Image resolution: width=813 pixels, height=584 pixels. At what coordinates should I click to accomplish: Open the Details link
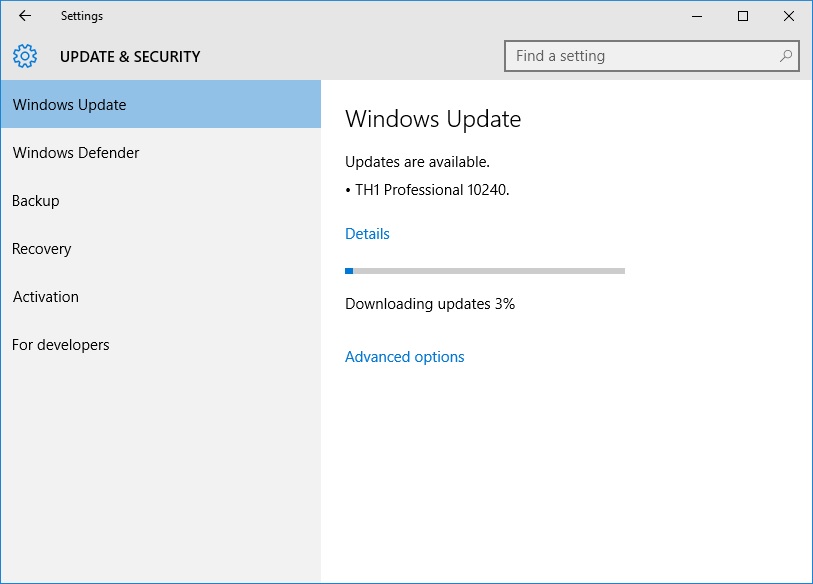click(367, 234)
